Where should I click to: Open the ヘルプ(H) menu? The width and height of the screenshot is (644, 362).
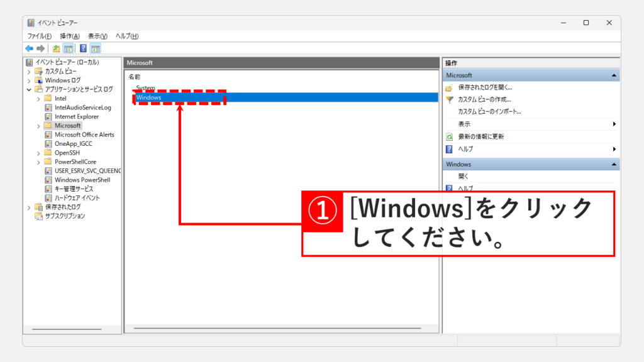[x=127, y=36]
